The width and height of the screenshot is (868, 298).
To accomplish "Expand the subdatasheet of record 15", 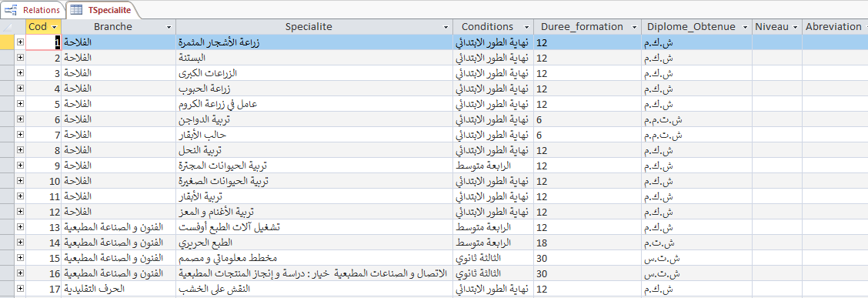I will click(x=21, y=257).
